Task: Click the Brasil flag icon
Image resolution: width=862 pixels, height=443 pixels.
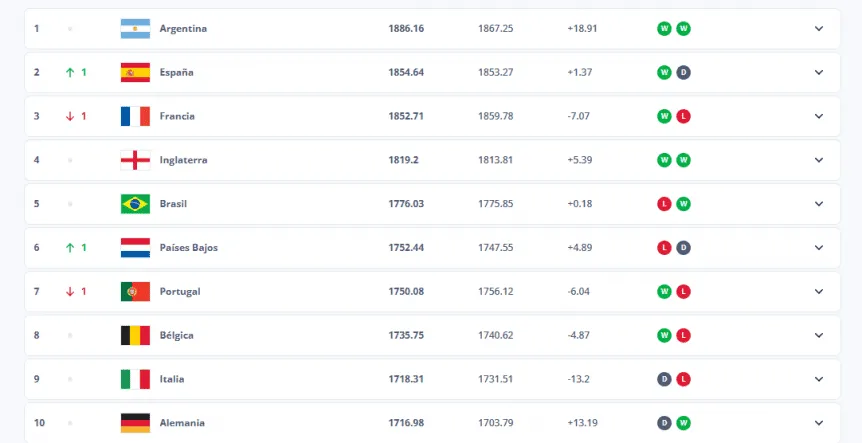Action: coord(134,204)
